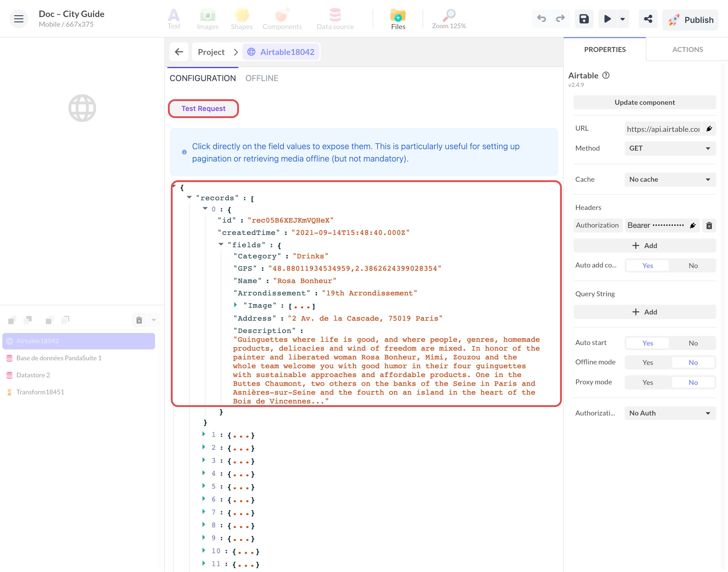Image resolution: width=728 pixels, height=572 pixels.
Task: Add a new header
Action: [645, 245]
